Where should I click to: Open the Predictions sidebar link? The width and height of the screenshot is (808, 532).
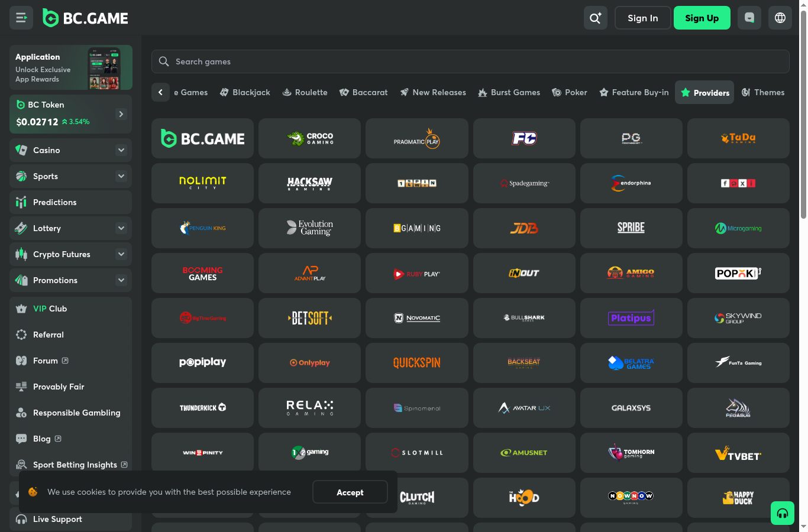(x=70, y=202)
